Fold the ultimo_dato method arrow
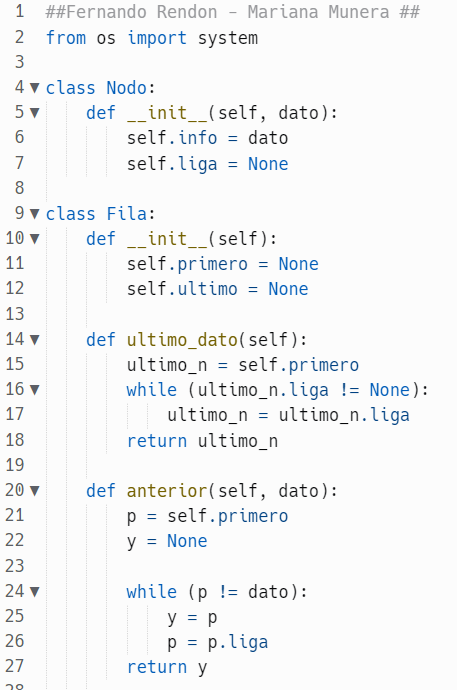Screen dimensions: 457x690 pos(35,340)
